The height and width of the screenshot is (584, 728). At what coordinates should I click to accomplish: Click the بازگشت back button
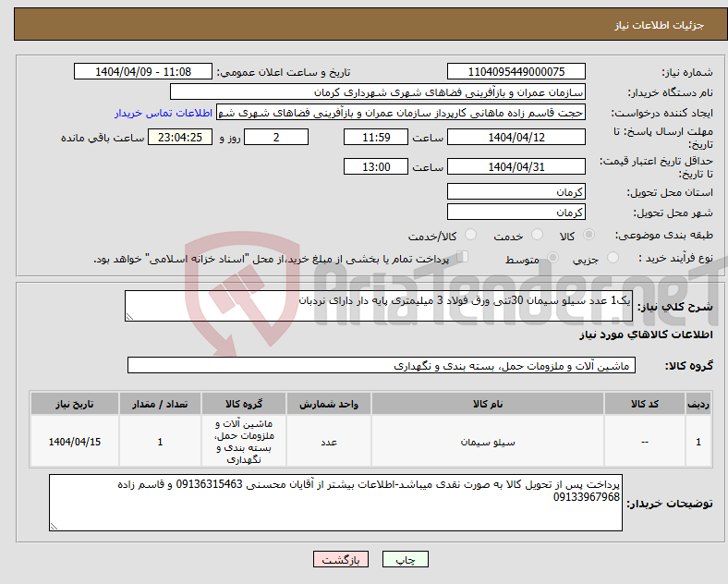coord(341,559)
